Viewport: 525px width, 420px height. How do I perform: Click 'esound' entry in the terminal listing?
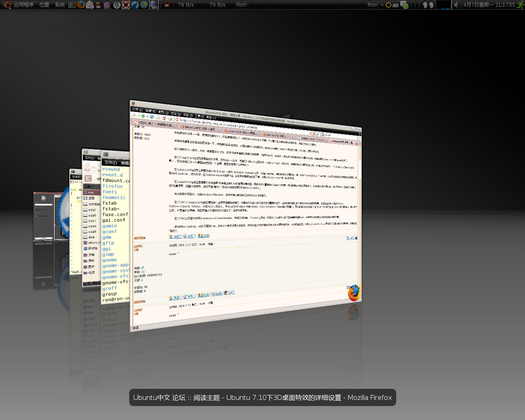tap(111, 169)
